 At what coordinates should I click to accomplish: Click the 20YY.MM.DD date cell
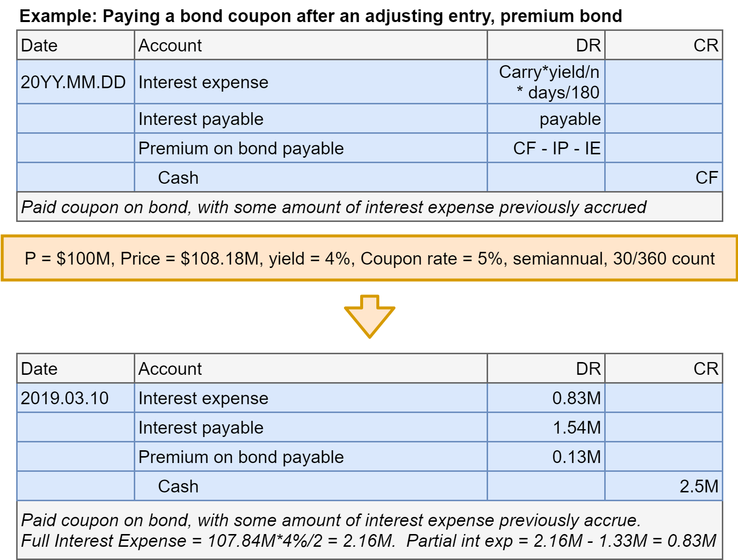click(74, 82)
